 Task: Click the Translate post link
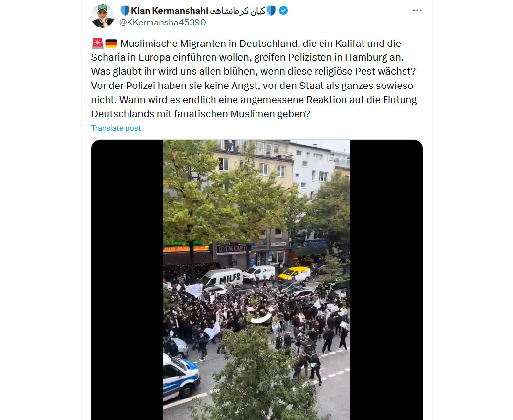click(x=116, y=128)
